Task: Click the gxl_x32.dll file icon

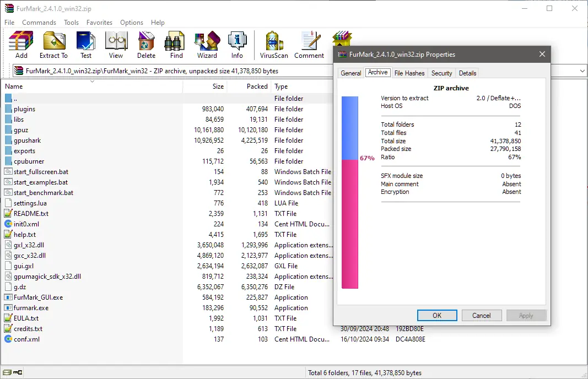Action: coord(8,245)
